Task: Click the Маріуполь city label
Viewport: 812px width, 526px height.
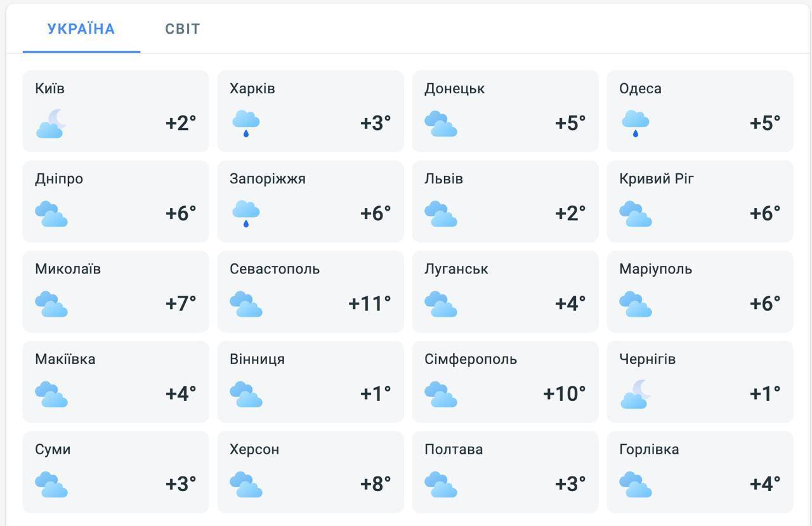Action: tap(655, 269)
